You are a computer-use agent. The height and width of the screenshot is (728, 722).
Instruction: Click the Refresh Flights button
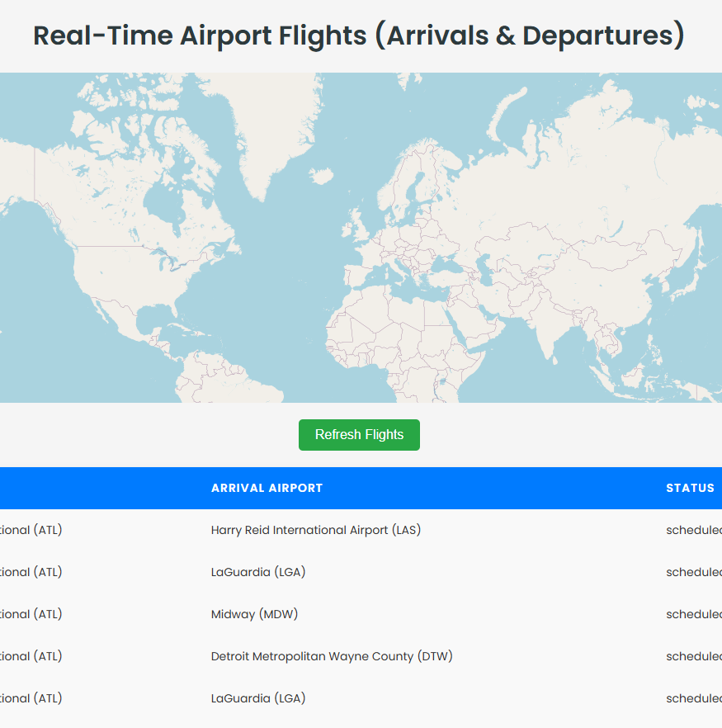coord(359,435)
